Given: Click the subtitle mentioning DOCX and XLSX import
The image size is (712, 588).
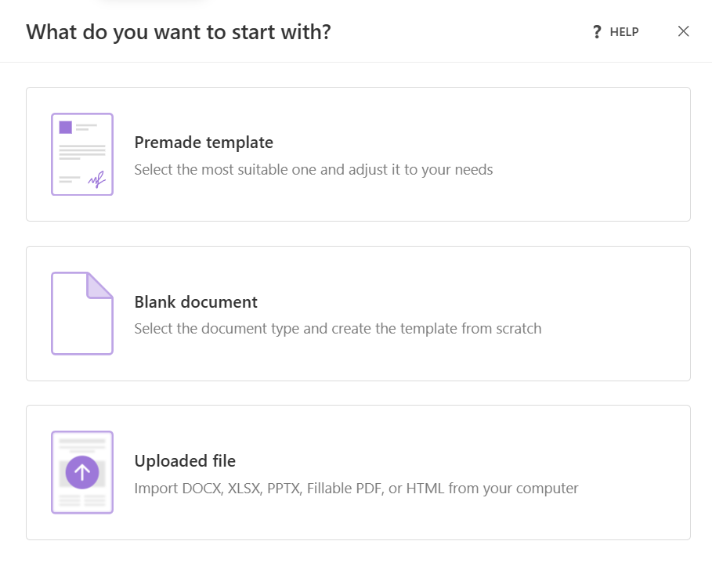Looking at the screenshot, I should [x=356, y=488].
